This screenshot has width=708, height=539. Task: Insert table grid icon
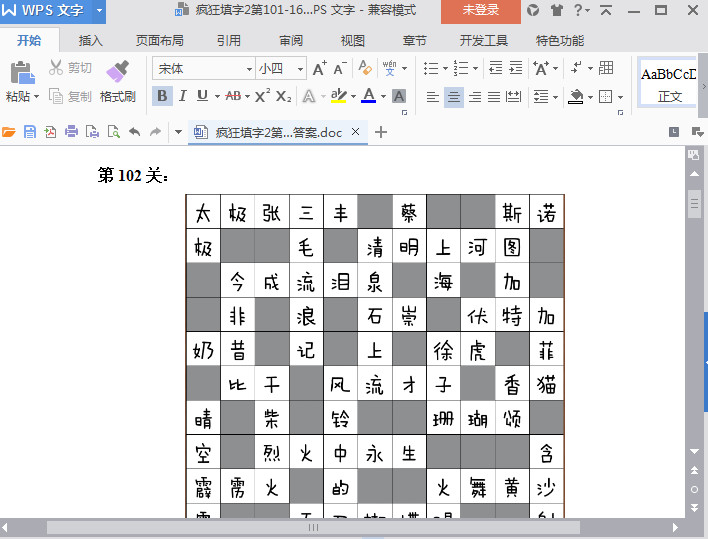[606, 68]
